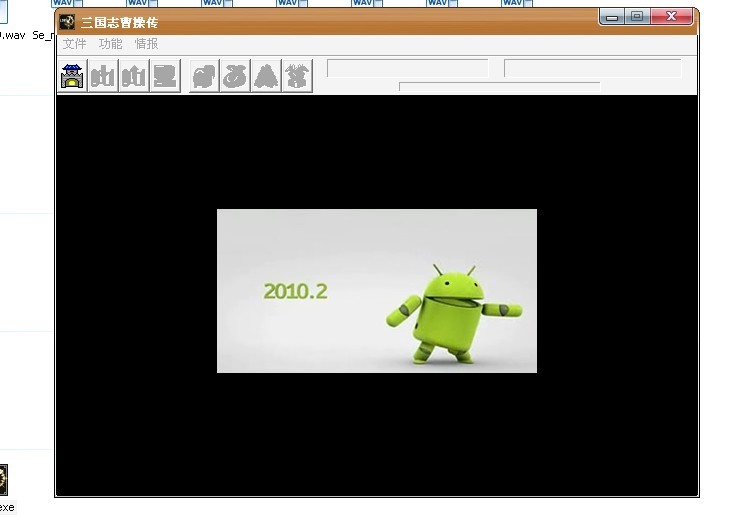Click the 三国志曹操传 title bar app icon
This screenshot has height=530, width=744.
(67, 22)
